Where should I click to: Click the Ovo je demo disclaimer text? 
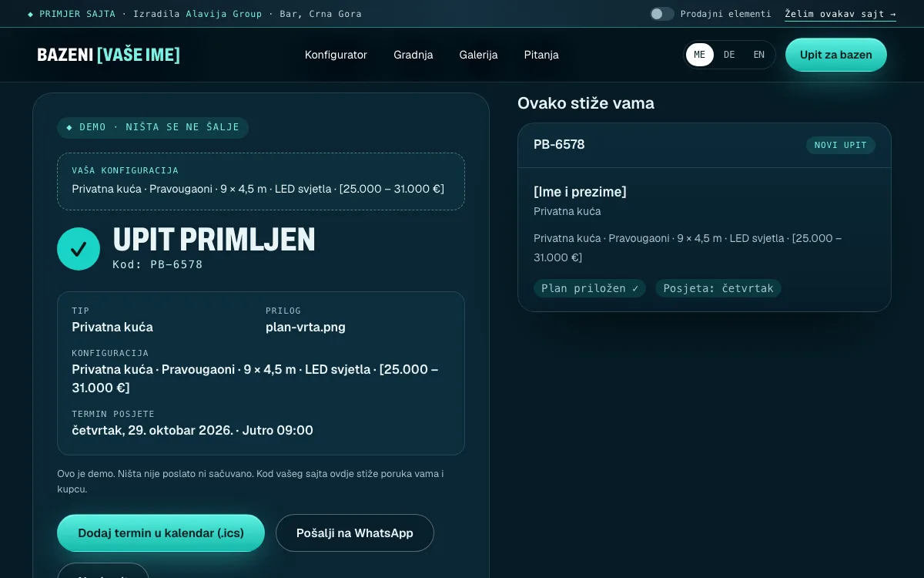(x=250, y=482)
